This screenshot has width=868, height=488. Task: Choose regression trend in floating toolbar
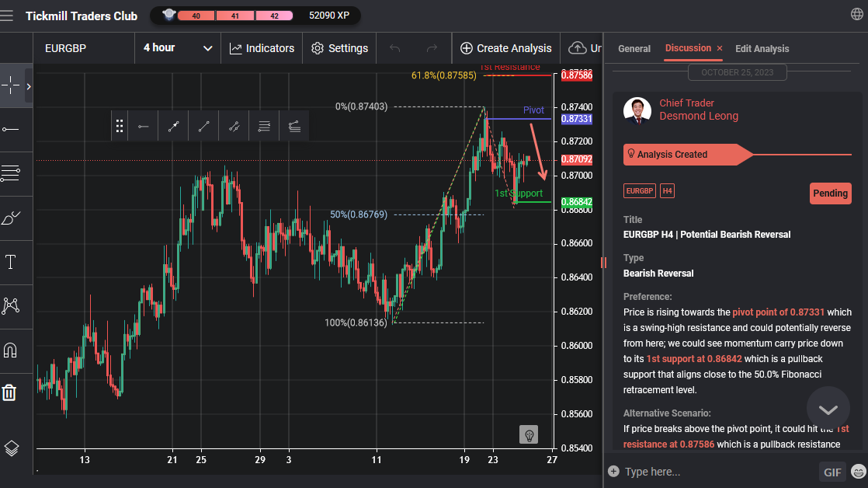pyautogui.click(x=294, y=127)
